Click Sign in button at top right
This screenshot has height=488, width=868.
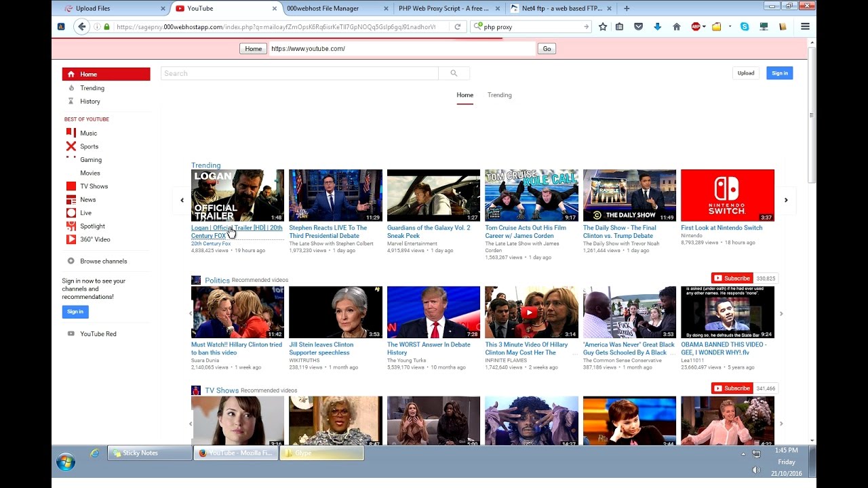(x=780, y=73)
